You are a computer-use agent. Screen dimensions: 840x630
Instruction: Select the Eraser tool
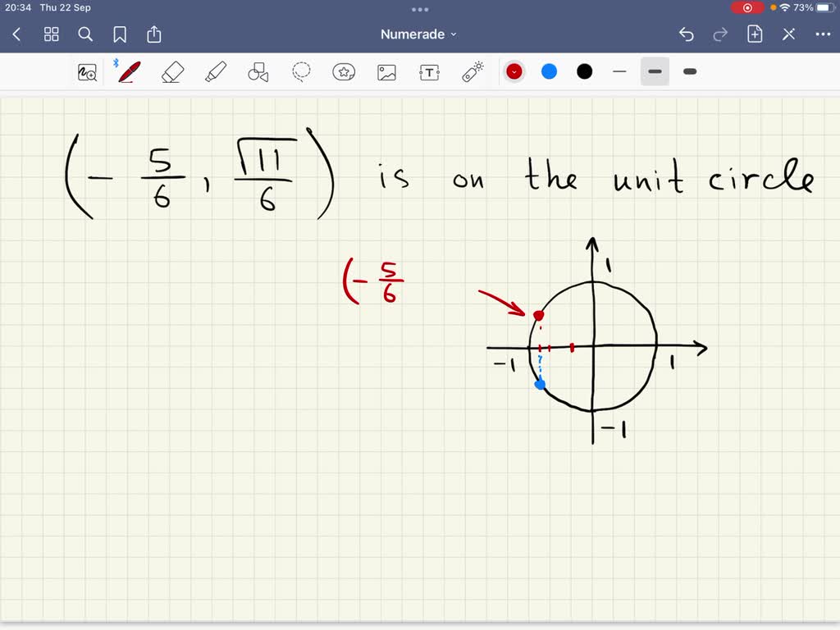[172, 71]
